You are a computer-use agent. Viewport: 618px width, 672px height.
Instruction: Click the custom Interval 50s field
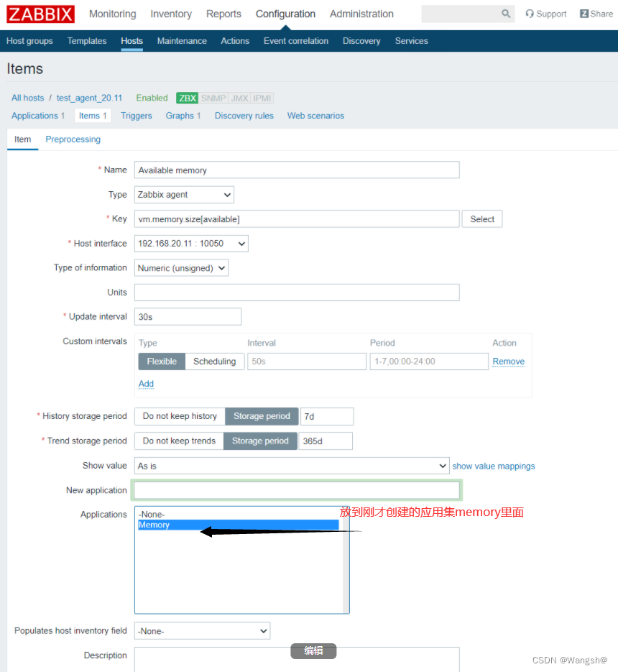307,362
